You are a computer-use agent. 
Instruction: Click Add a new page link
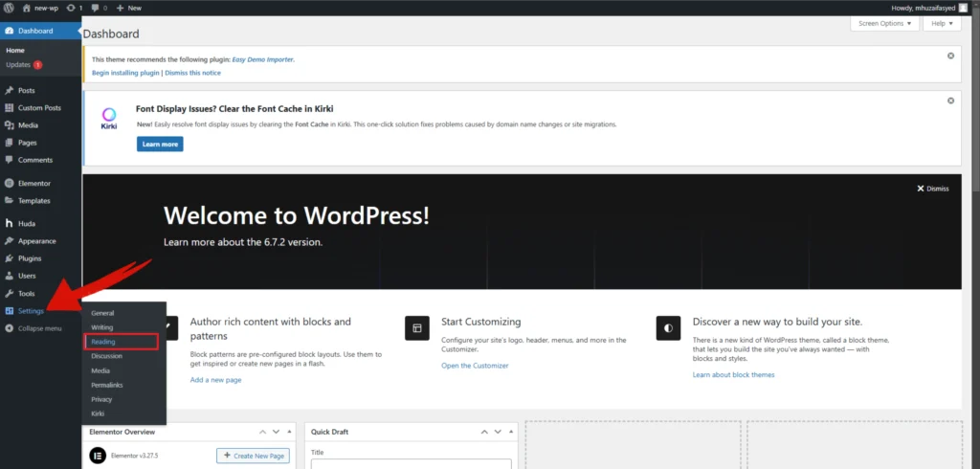tap(215, 380)
